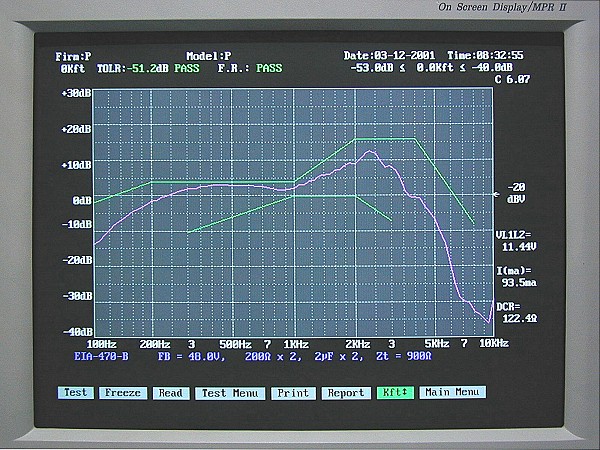Click the FB = 48.0V parameter
The width and height of the screenshot is (600, 450).
pyautogui.click(x=192, y=357)
